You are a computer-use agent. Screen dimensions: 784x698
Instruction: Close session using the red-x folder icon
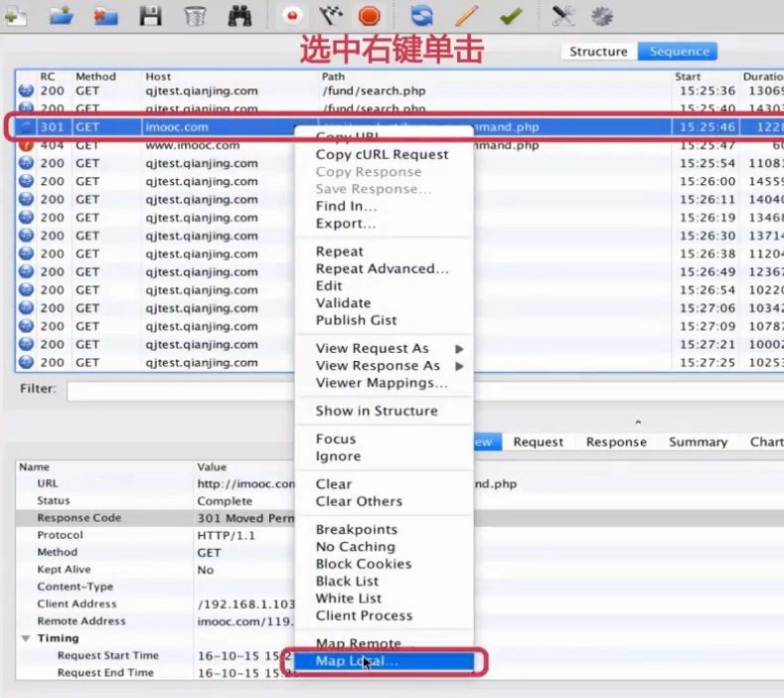point(105,17)
